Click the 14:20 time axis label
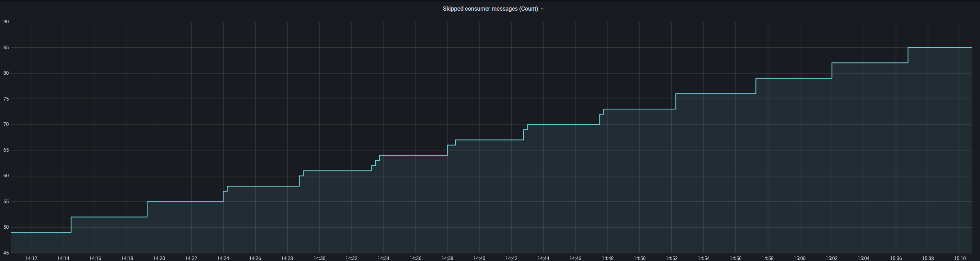The image size is (980, 261). click(x=159, y=258)
